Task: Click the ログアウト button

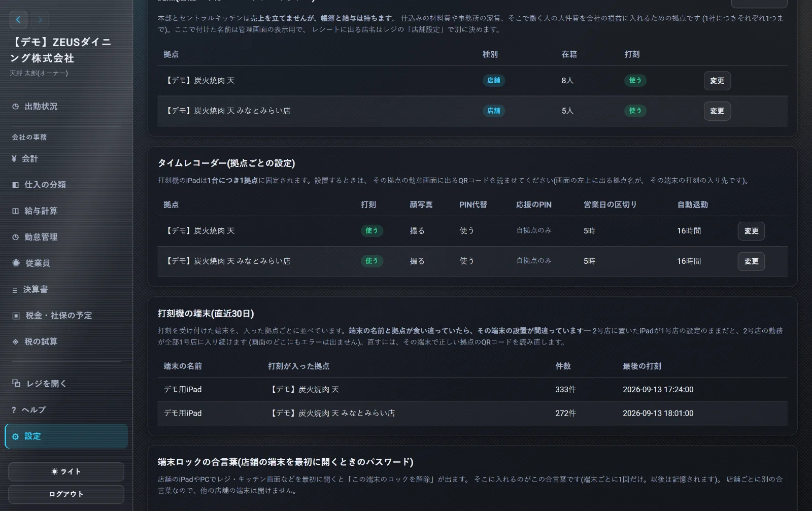Action: point(66,494)
